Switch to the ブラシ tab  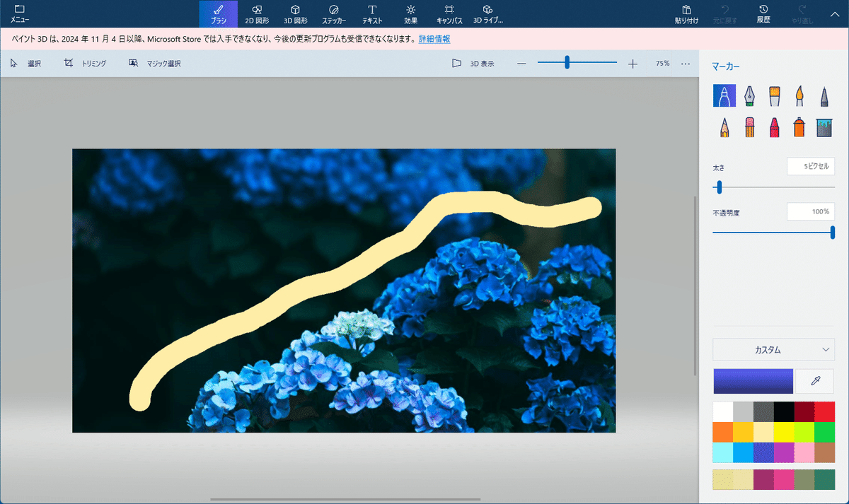click(x=219, y=13)
